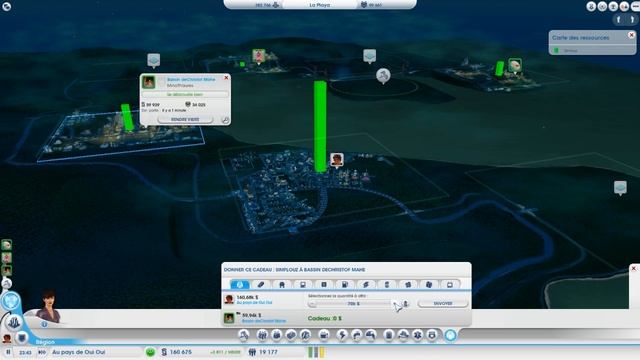Click the trophy achievements icon top right
The image size is (640, 360).
point(613,6)
